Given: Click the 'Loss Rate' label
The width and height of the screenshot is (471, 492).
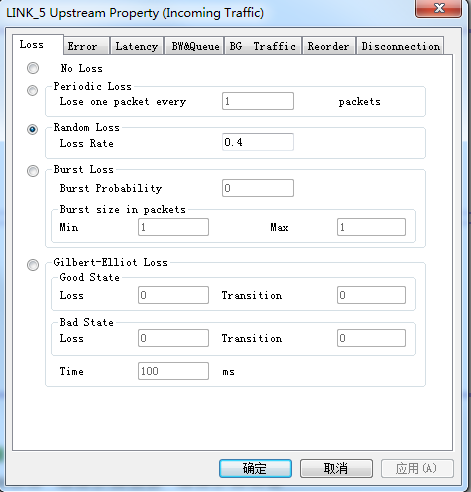Looking at the screenshot, I should click(87, 143).
